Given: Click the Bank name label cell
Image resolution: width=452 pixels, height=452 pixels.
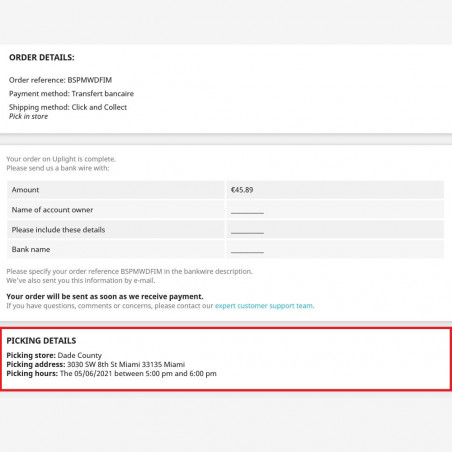Looking at the screenshot, I should tap(116, 249).
